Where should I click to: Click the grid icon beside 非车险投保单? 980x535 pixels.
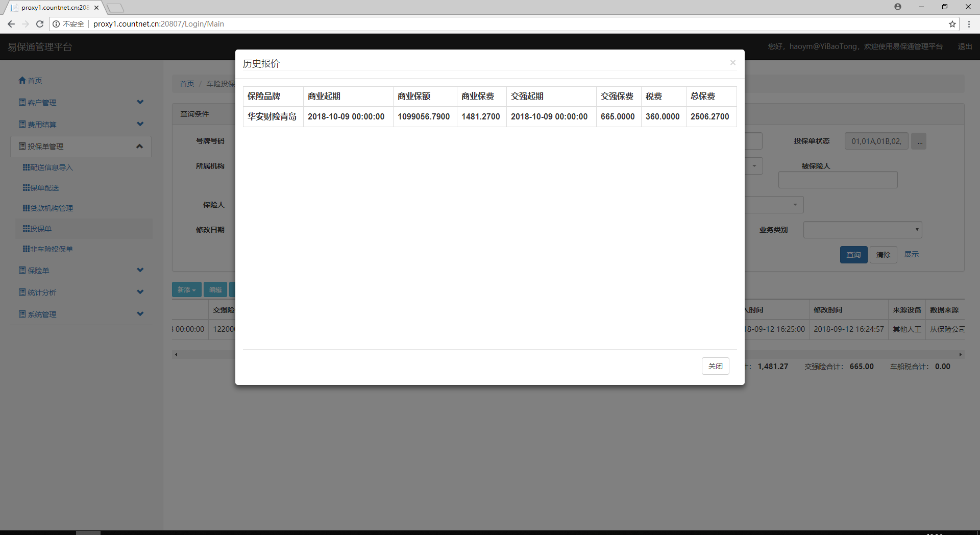pos(26,249)
